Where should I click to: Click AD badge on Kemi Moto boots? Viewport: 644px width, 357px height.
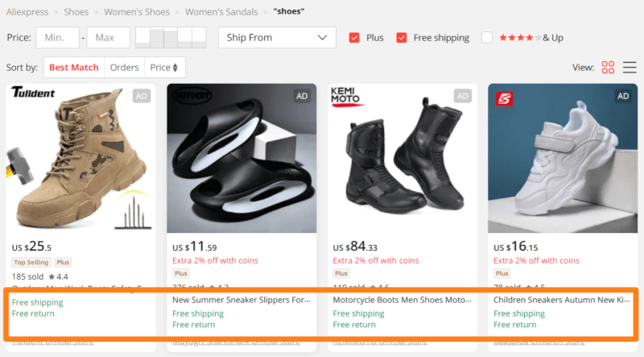(462, 96)
